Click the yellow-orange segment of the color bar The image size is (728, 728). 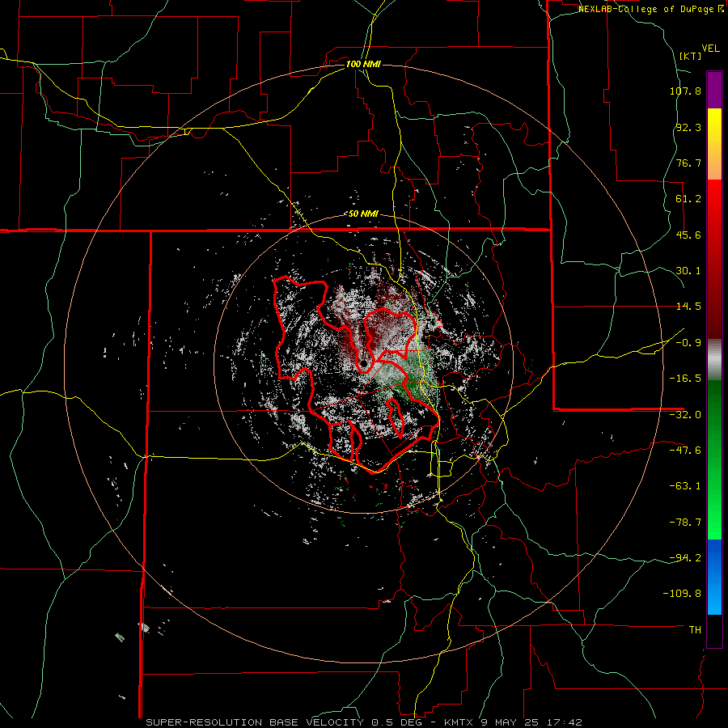tap(714, 144)
